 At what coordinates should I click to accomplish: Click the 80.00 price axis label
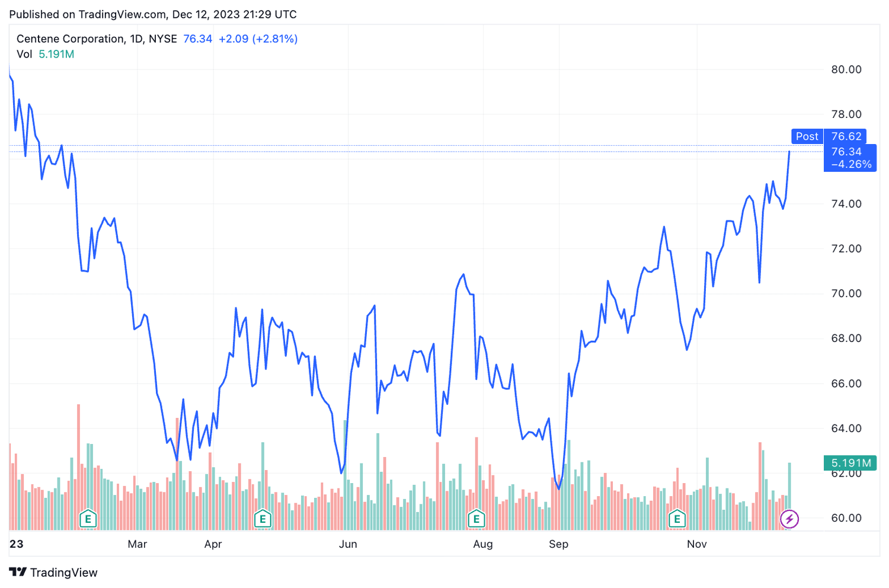coord(846,69)
